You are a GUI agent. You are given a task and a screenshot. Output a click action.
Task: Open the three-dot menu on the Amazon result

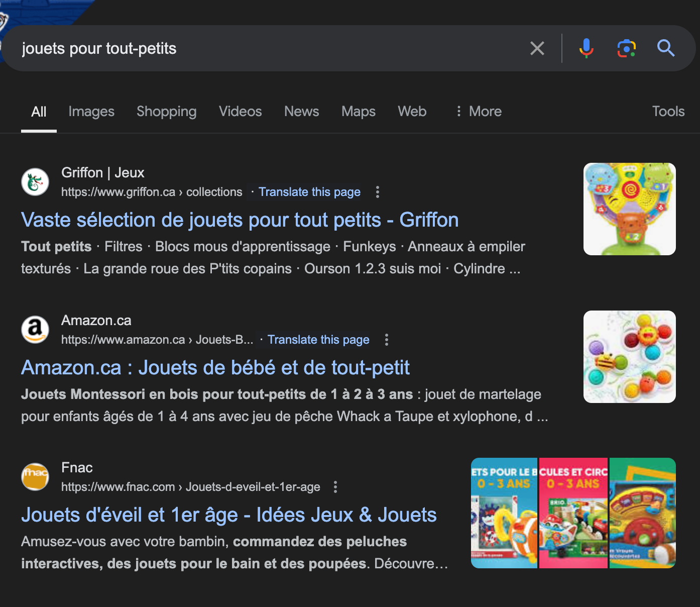[386, 340]
